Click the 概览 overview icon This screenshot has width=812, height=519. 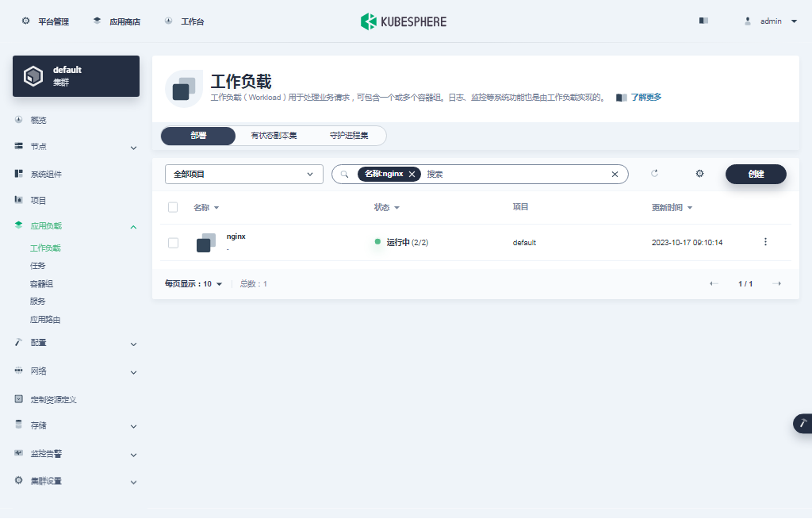click(x=19, y=119)
